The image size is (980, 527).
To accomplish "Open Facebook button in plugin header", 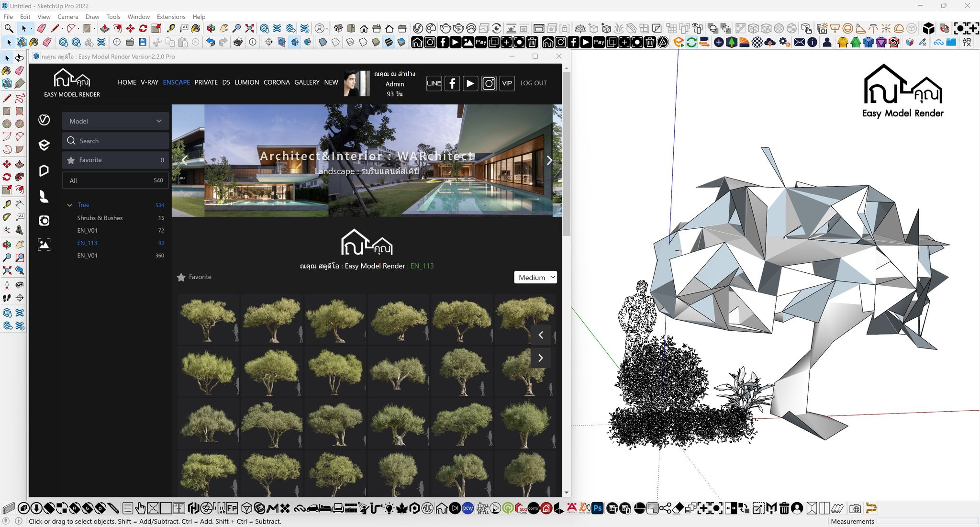I will point(452,83).
